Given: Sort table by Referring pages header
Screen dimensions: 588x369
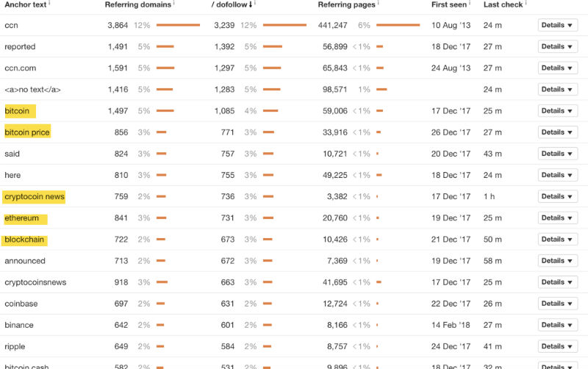Looking at the screenshot, I should click(x=345, y=4).
